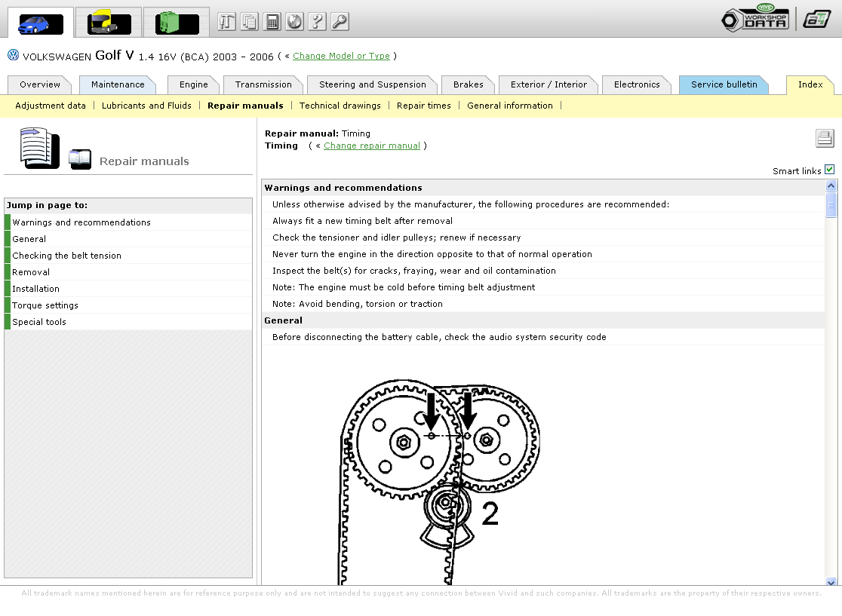842x616 pixels.
Task: Open the green binders tab
Action: coord(177,23)
